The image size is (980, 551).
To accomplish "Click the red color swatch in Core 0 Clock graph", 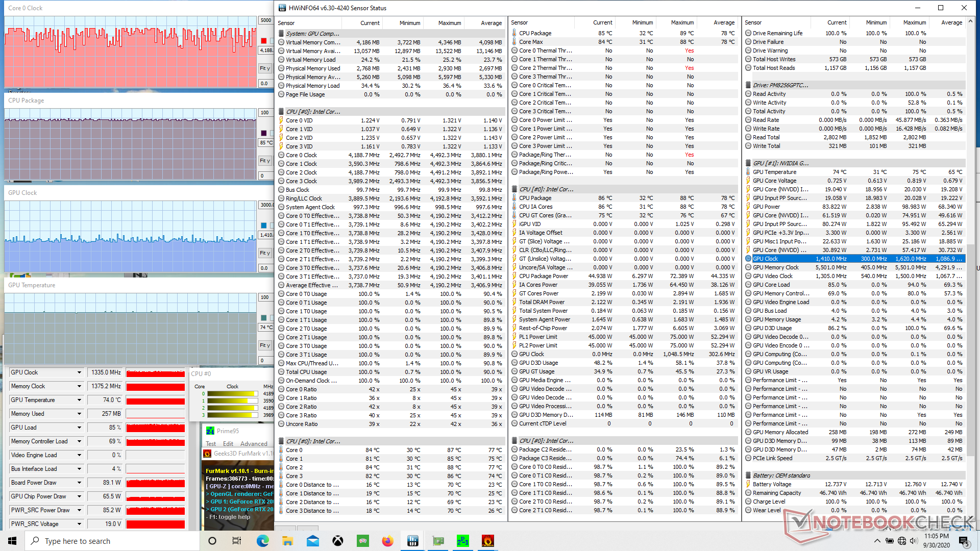I will [264, 41].
